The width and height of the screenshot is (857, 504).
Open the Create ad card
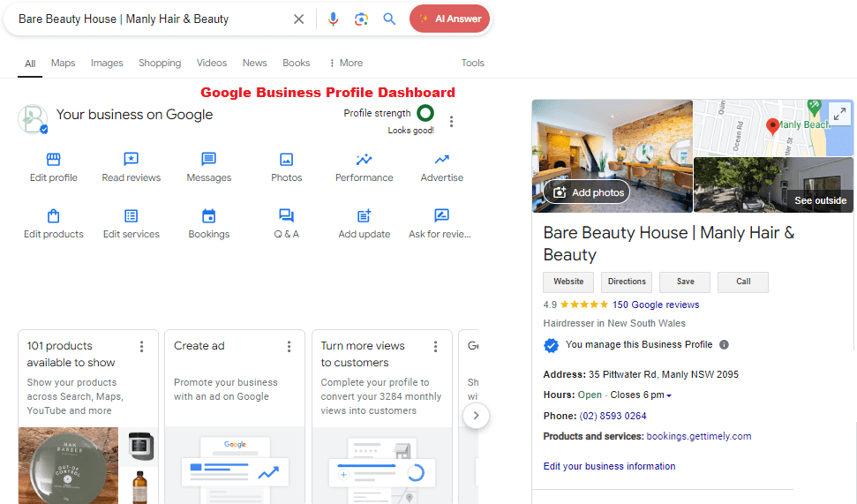coord(235,416)
